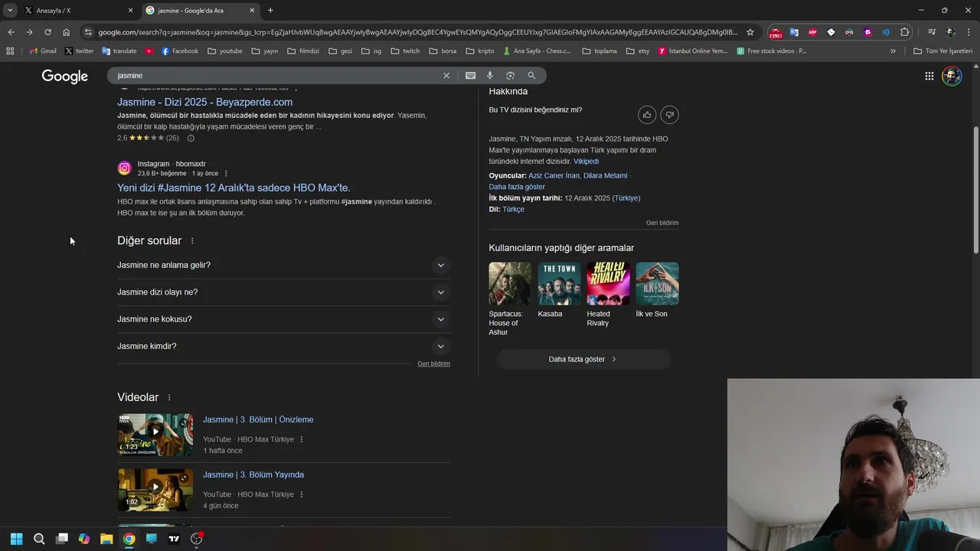The height and width of the screenshot is (551, 980).
Task: Open the Türkçe language link
Action: pyautogui.click(x=513, y=210)
